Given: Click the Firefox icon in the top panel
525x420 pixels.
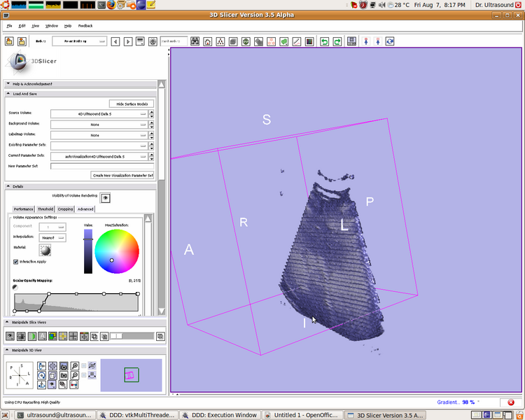Looking at the screenshot, I should tap(111, 5).
